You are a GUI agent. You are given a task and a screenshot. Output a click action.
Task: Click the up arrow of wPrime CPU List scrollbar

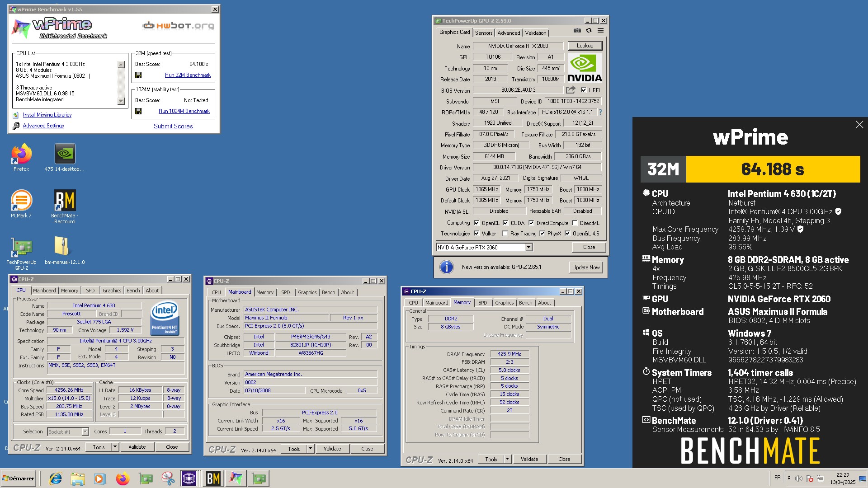click(121, 65)
